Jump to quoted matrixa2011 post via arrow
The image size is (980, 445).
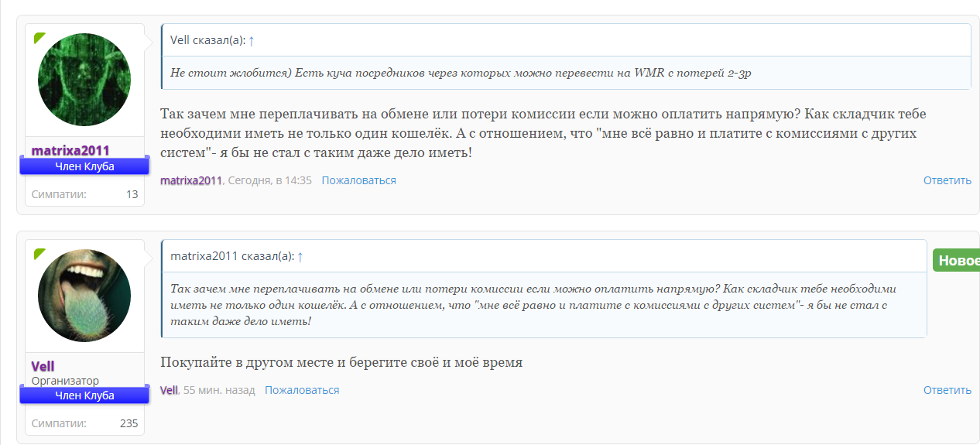click(x=300, y=256)
